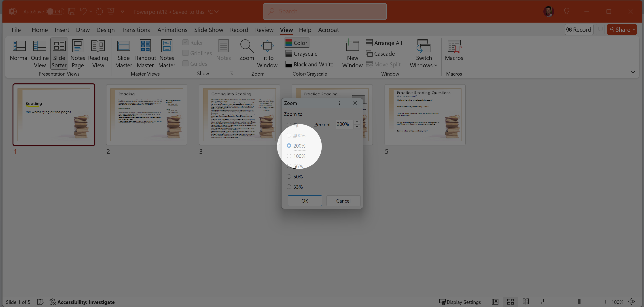644x307 pixels.
Task: Click the New Window icon
Action: (352, 53)
